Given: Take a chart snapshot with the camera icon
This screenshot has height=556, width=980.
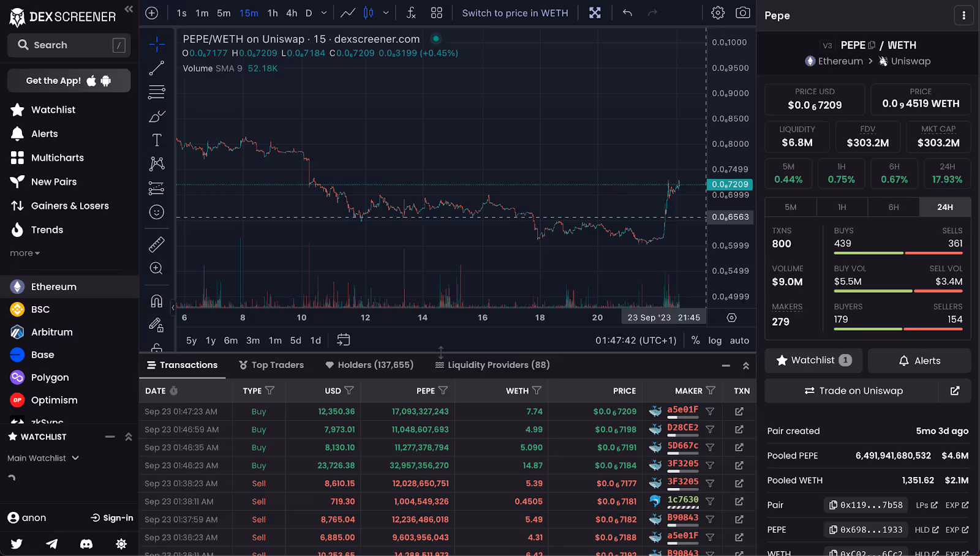Looking at the screenshot, I should 742,12.
